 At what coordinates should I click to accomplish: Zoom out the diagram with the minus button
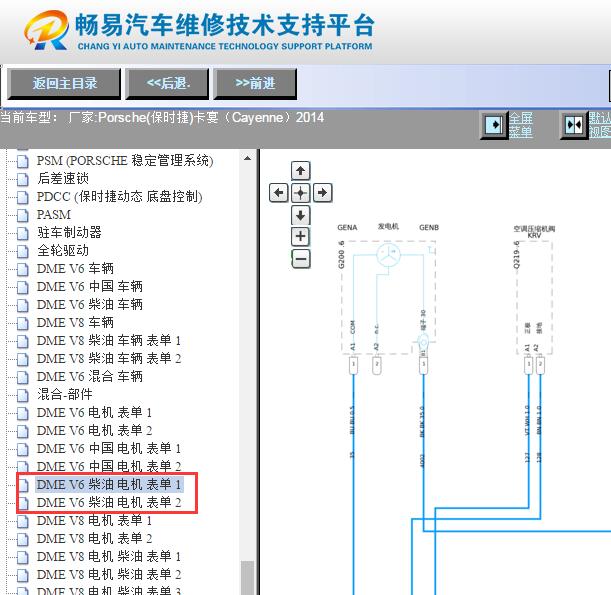click(x=301, y=259)
